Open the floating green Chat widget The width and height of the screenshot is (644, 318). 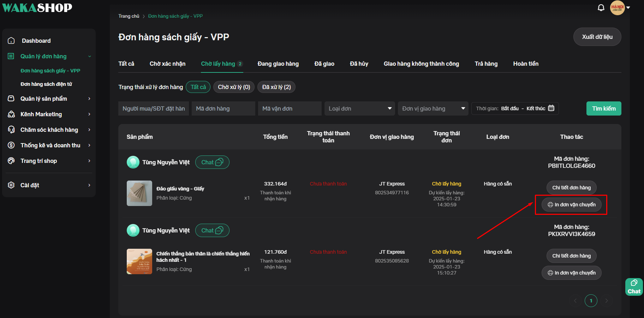[x=634, y=287]
